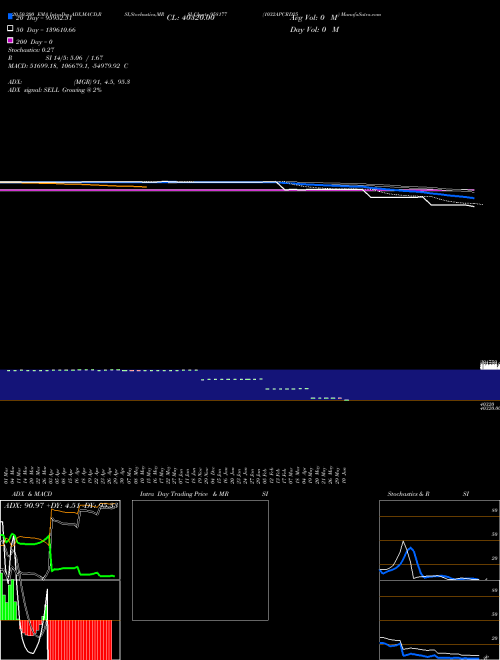Click the white 50 Day EMA legend swatch

[11, 29]
